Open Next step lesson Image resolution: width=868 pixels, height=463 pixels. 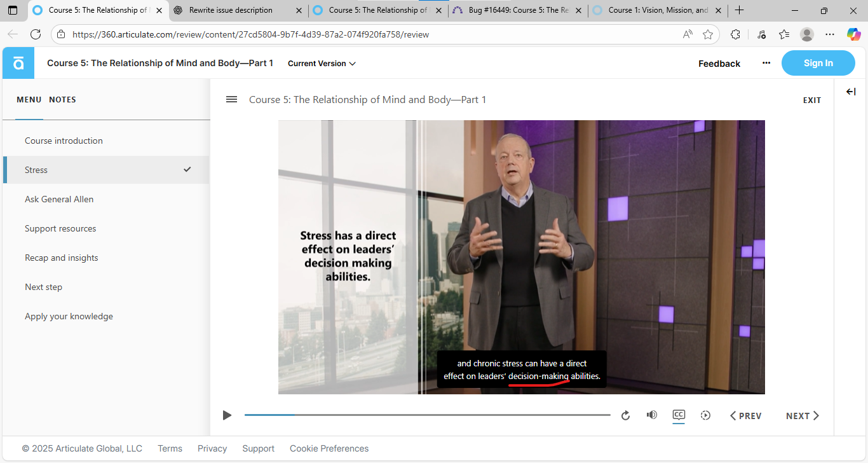tap(106, 287)
